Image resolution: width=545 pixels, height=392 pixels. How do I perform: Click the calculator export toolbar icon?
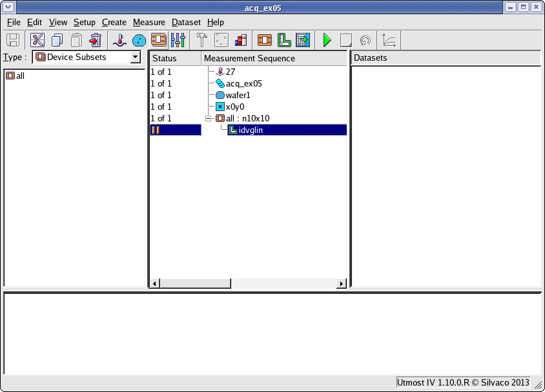(x=303, y=40)
